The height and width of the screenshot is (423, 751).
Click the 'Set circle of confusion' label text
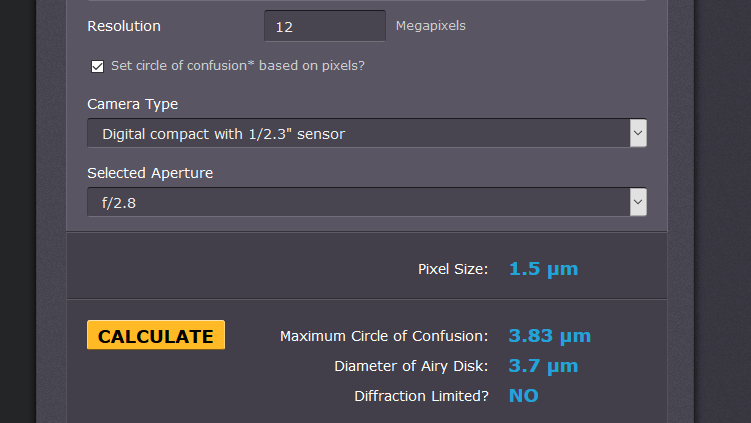tap(237, 66)
